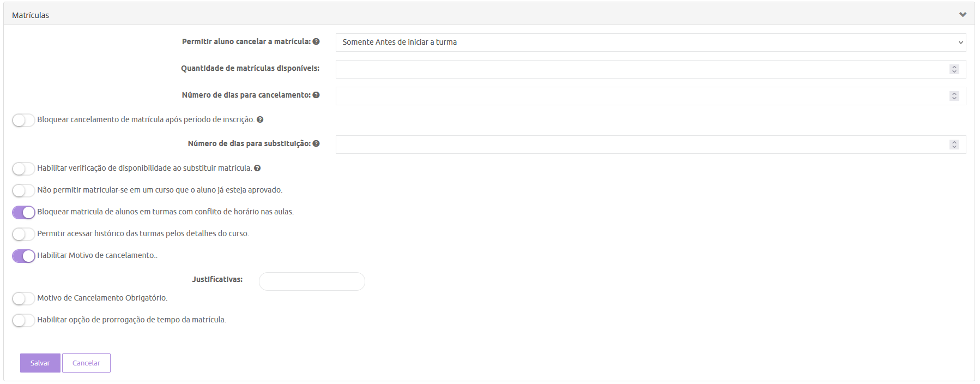This screenshot has height=384, width=980.
Task: Click stepper arrows in Quantidade de matrículas disponíveis
Action: (954, 69)
